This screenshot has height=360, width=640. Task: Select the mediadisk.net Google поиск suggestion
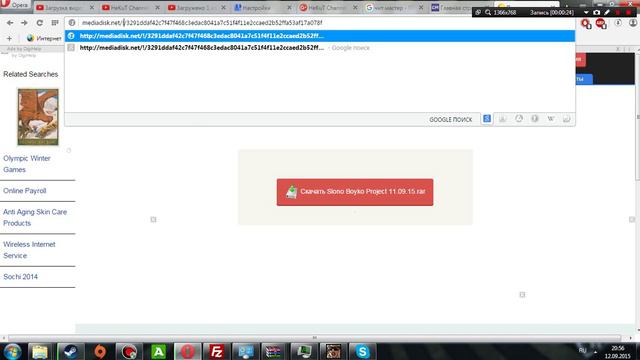320,48
